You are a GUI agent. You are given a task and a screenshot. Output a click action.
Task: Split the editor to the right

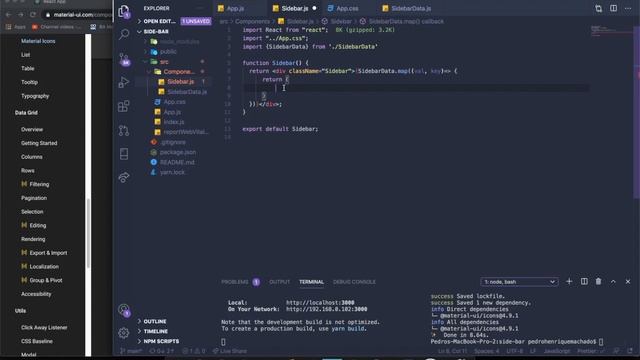coord(613,8)
